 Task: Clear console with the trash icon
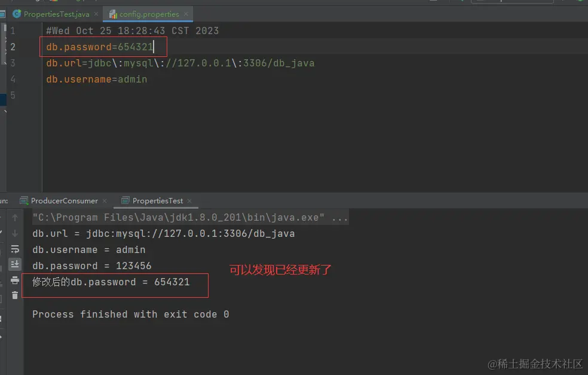(15, 295)
